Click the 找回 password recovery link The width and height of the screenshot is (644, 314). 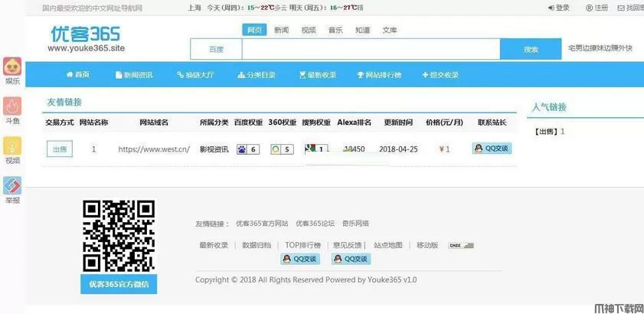click(x=631, y=8)
